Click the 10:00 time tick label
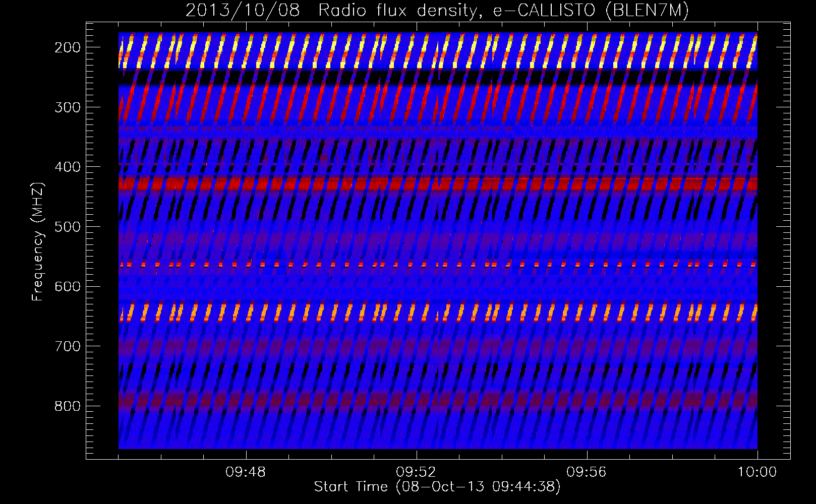Image resolution: width=816 pixels, height=504 pixels. pyautogui.click(x=757, y=472)
